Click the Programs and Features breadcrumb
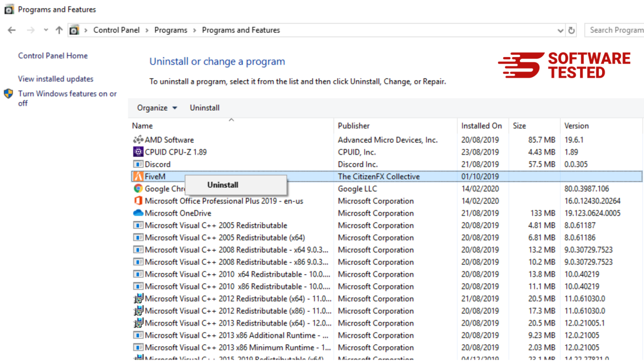Viewport: 644px width, 362px height. (241, 30)
